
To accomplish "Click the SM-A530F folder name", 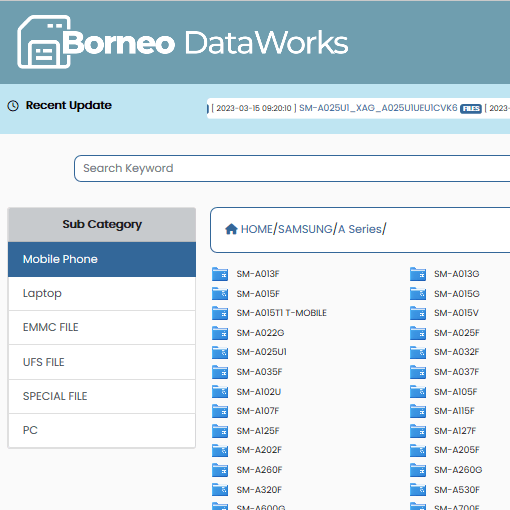I will coord(457,490).
